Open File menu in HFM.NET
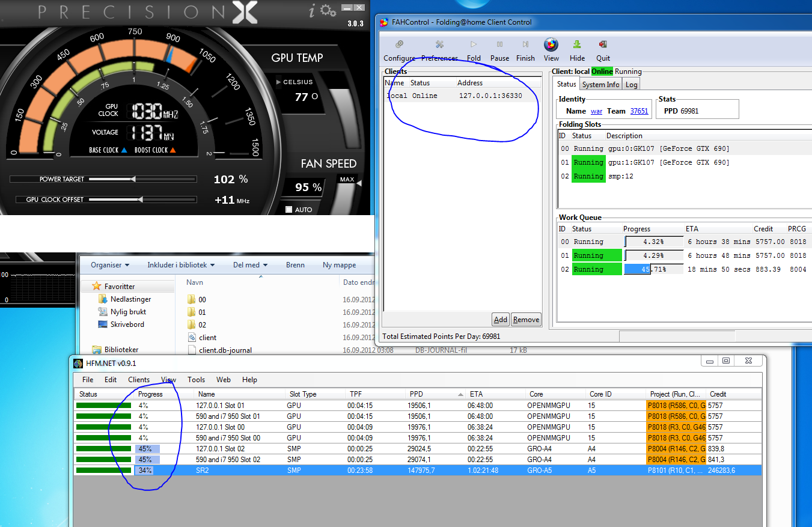The width and height of the screenshot is (812, 527). tap(88, 380)
